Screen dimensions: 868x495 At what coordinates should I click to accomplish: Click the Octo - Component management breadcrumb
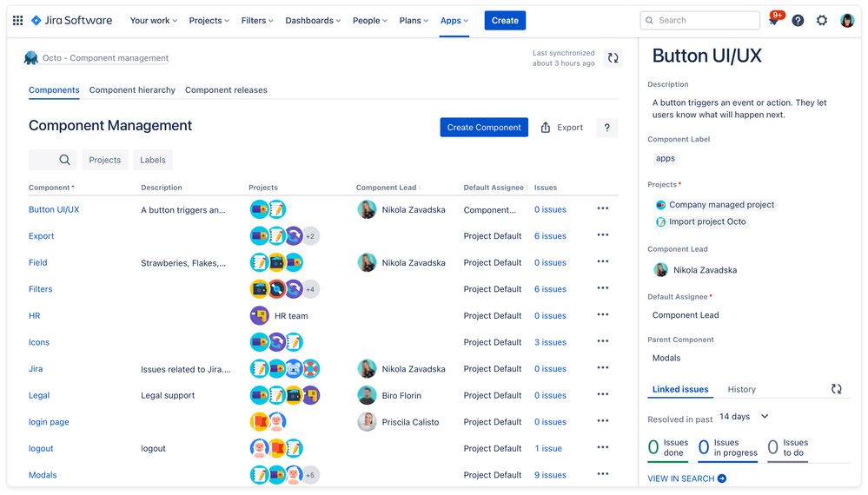(x=105, y=57)
